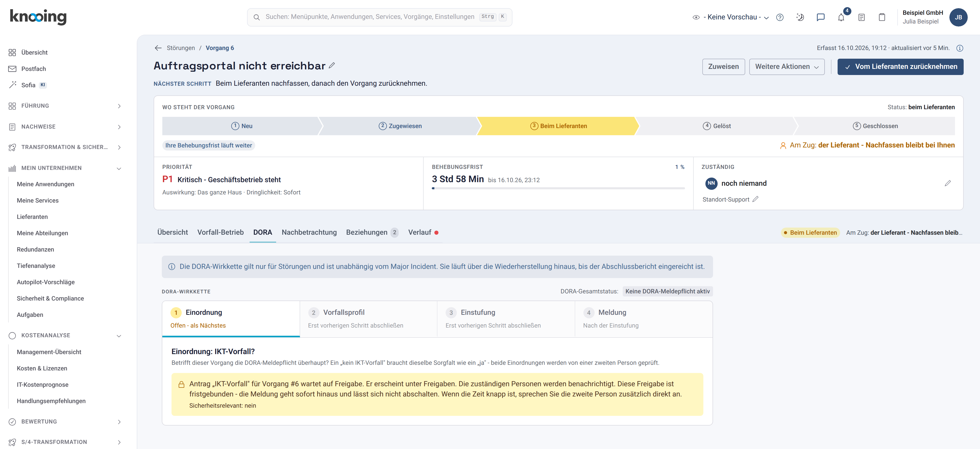Open the Weitere Aktionen dropdown
The width and height of the screenshot is (980, 449).
tap(787, 67)
